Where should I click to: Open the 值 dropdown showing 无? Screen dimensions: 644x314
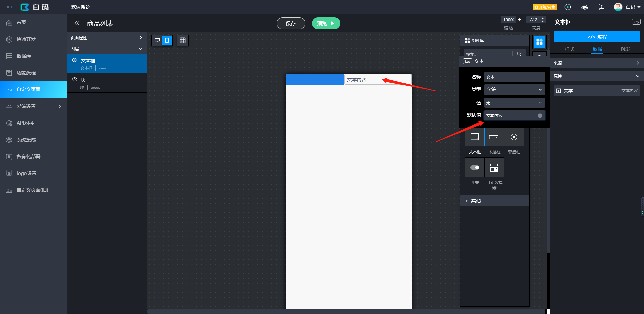coord(515,103)
